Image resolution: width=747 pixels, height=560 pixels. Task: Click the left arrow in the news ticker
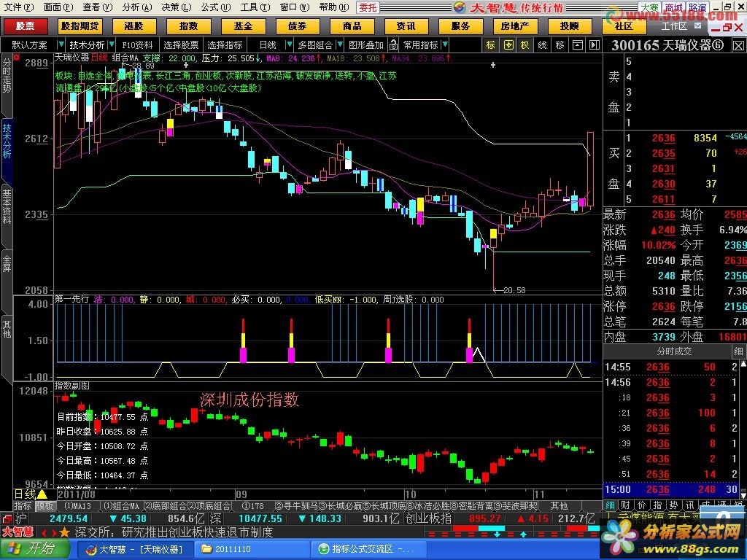(43, 532)
